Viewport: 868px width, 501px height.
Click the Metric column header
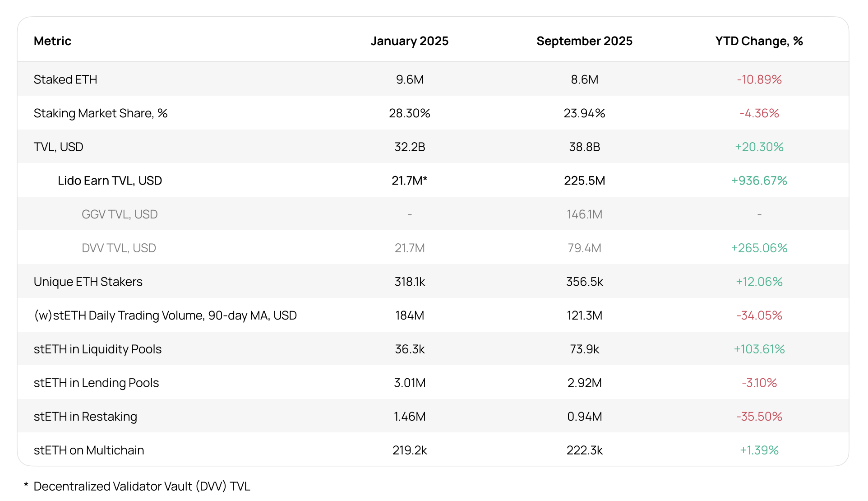point(52,41)
